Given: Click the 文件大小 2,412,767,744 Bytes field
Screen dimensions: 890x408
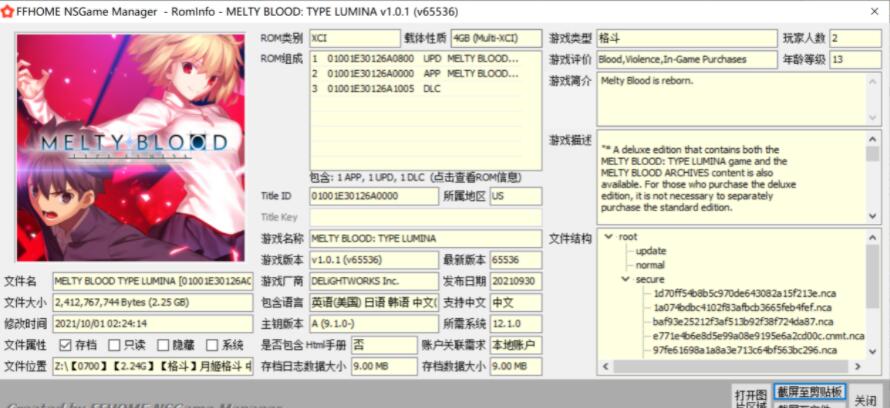Looking at the screenshot, I should point(153,302).
